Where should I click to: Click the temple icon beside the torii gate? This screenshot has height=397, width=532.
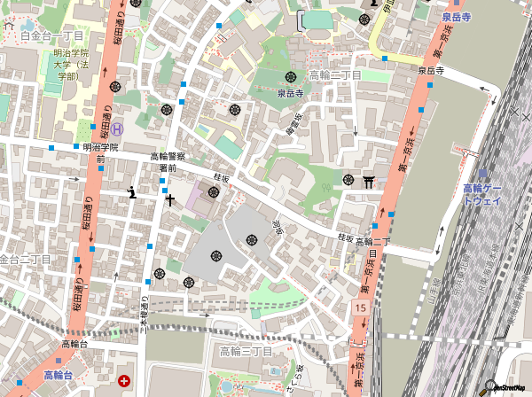(348, 181)
